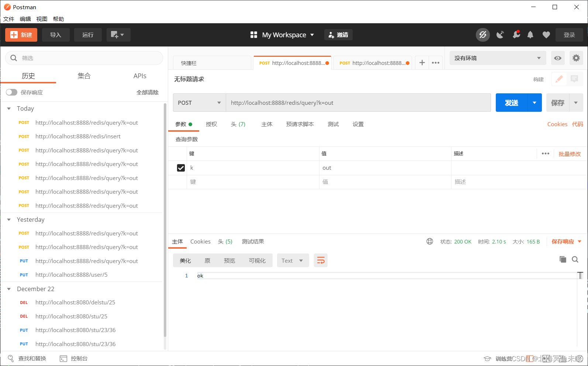Click the pencil edit icon
Image resolution: width=588 pixels, height=366 pixels.
point(559,79)
